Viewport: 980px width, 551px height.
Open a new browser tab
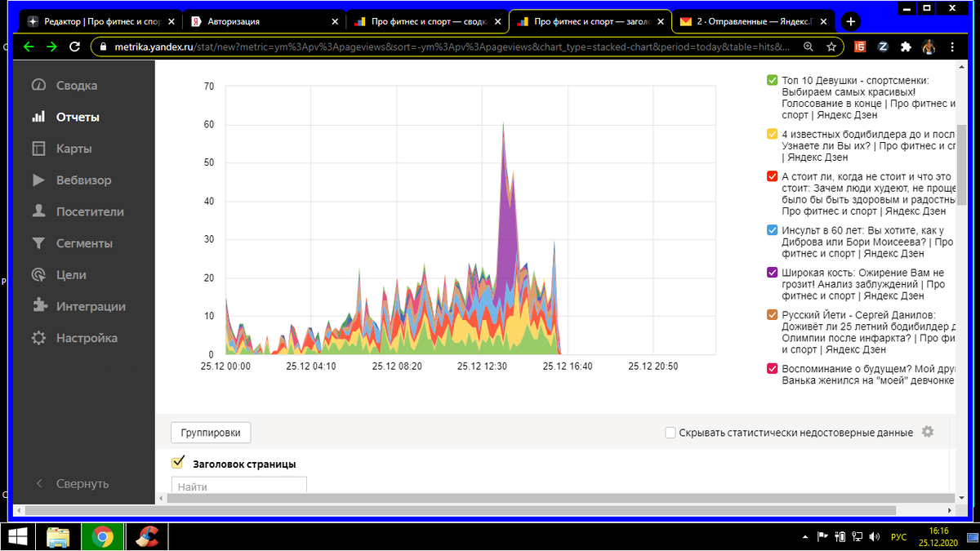[851, 21]
